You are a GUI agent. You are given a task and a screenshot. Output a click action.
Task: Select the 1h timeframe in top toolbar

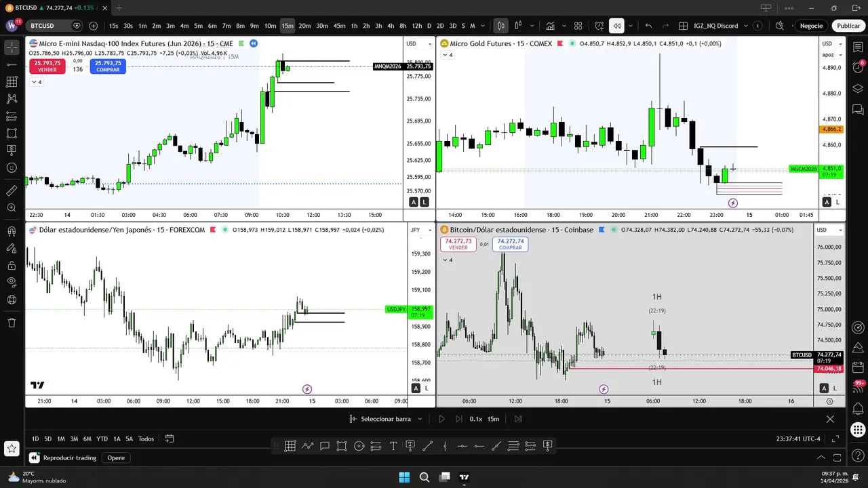click(x=354, y=26)
